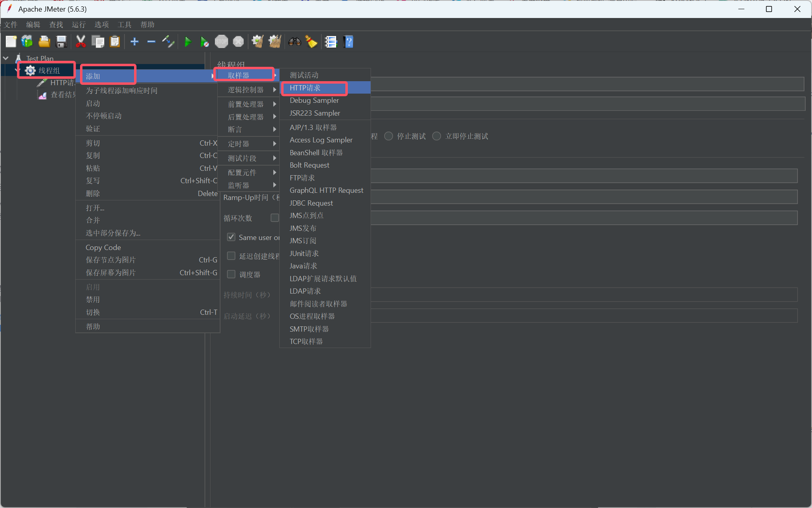Select the 立即停止测试 radio button
This screenshot has width=812, height=508.
tap(437, 136)
